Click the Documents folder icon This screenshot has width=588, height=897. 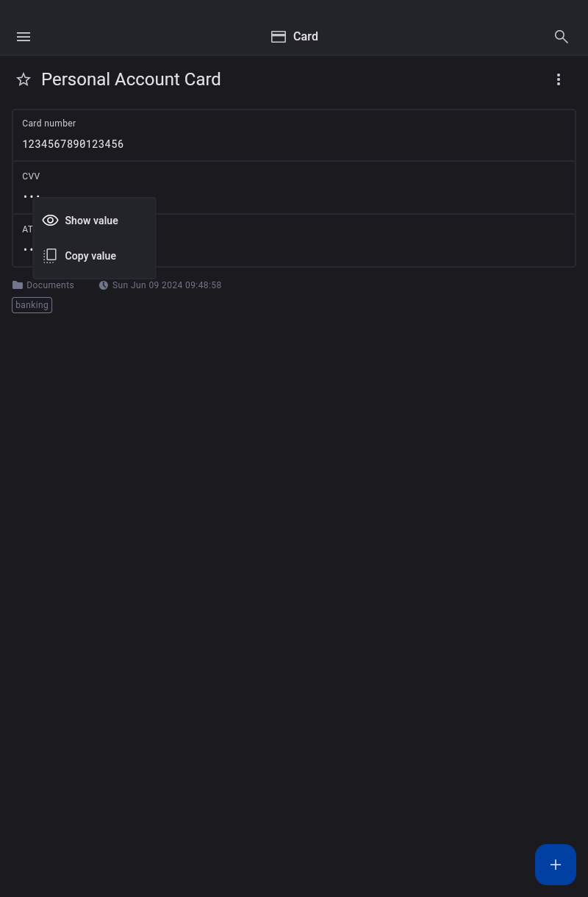[x=18, y=285]
